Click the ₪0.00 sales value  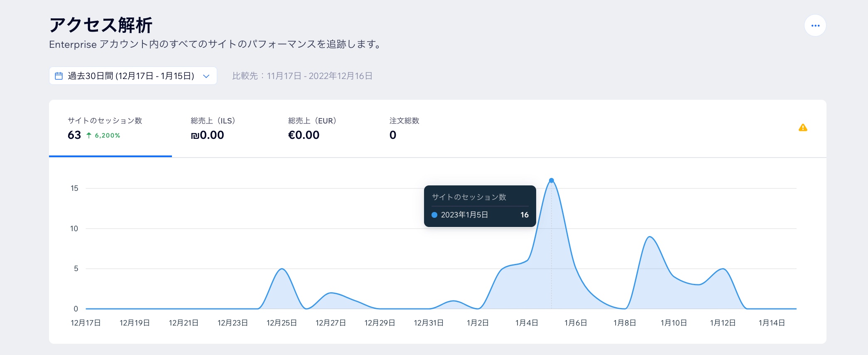[x=207, y=135]
